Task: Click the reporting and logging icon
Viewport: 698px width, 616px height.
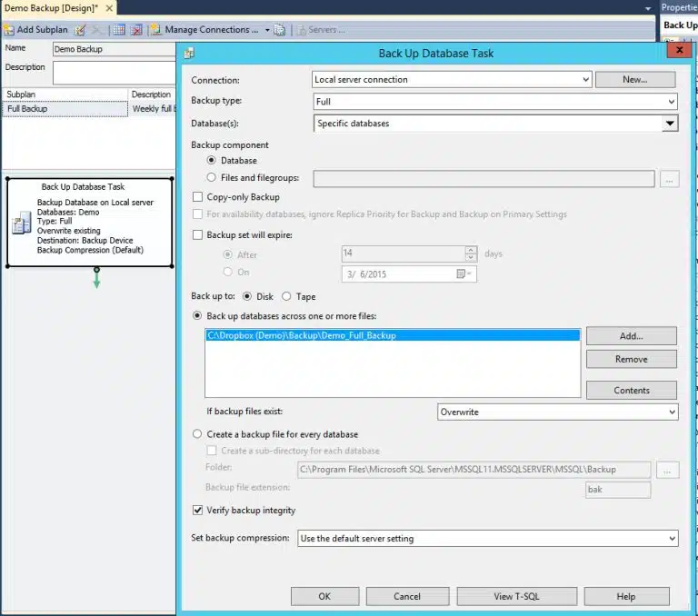Action: (280, 30)
